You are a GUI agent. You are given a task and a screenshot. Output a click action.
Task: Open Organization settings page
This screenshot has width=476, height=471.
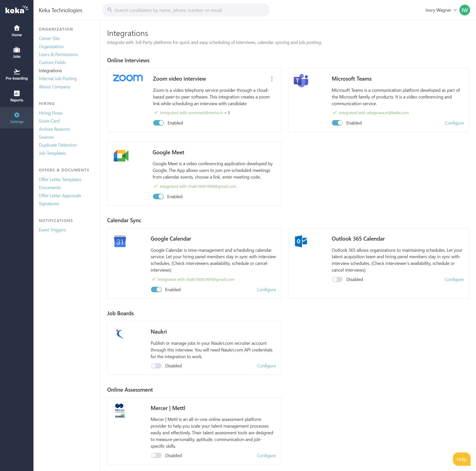click(x=51, y=47)
